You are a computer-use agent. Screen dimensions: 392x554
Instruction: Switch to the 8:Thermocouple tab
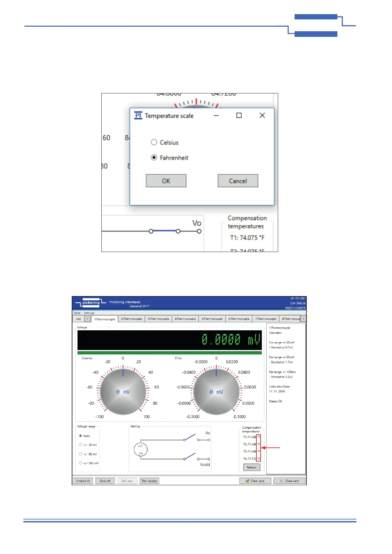pos(290,319)
